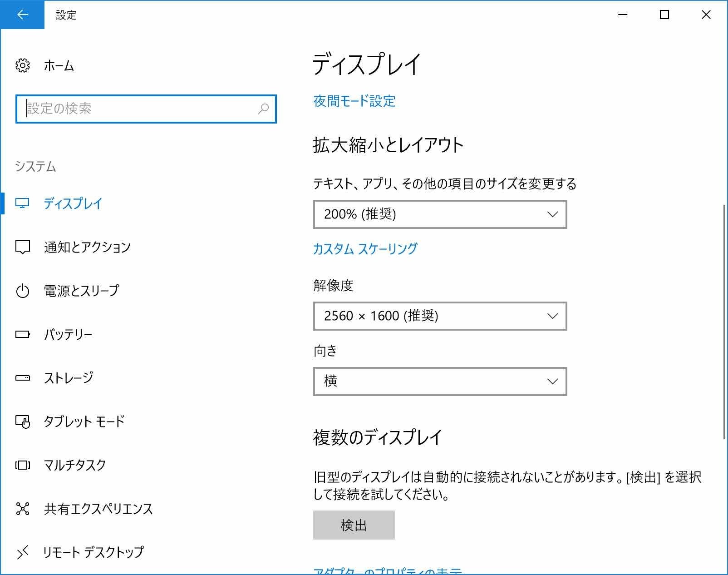Expand the 2560 × 1600 resolution dropdown
The height and width of the screenshot is (575, 728).
pos(440,316)
